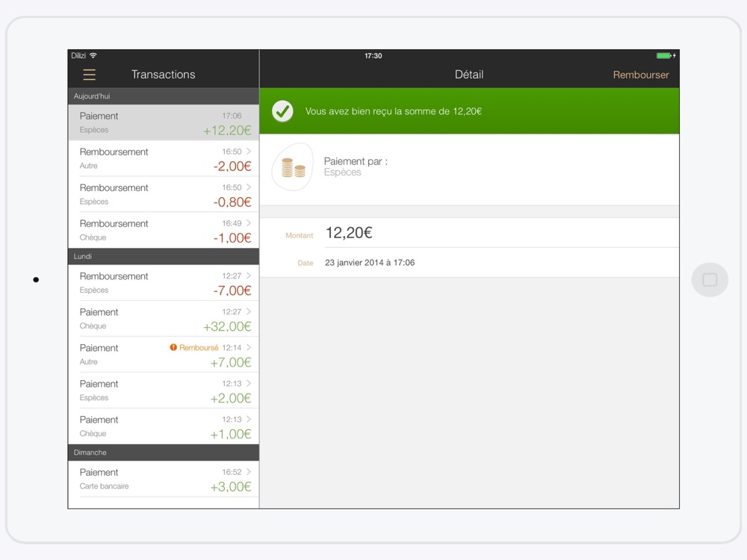Select the -7,00€ amount
The width and height of the screenshot is (747, 560).
232,290
